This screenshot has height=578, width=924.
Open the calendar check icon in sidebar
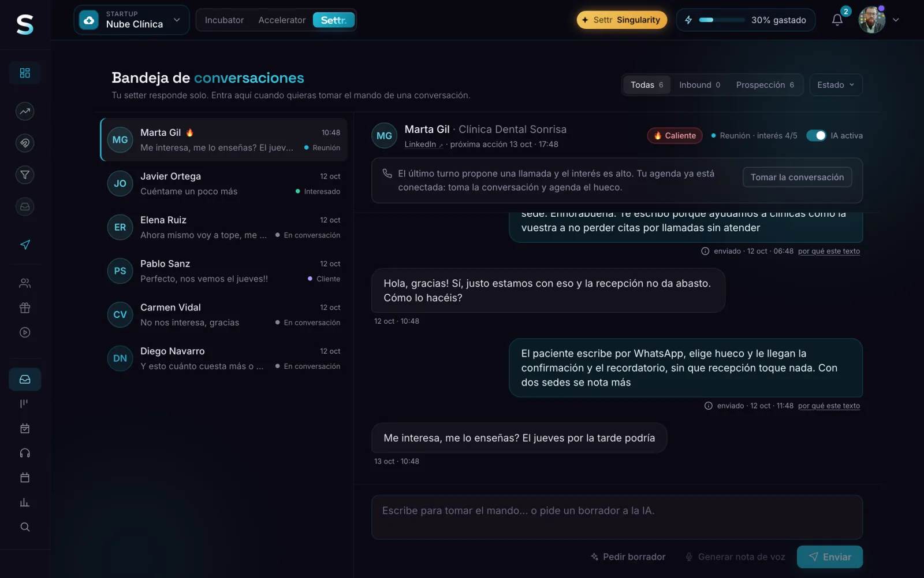point(25,428)
